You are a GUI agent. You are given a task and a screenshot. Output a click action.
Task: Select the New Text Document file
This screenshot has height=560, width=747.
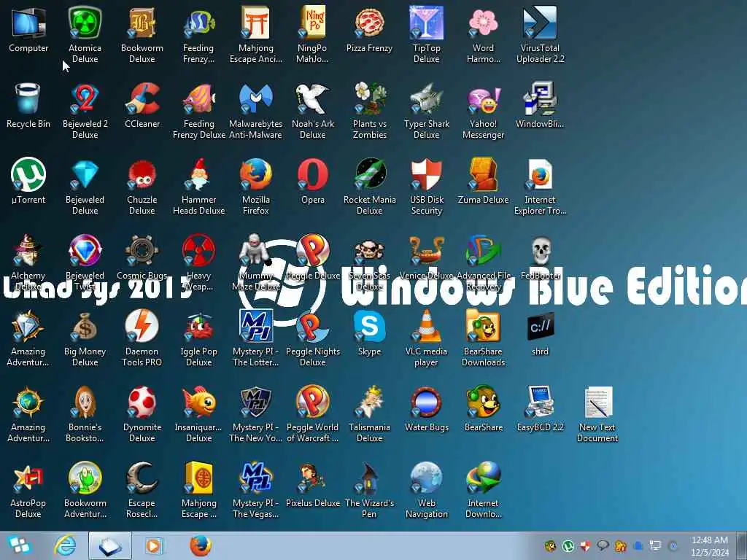(597, 413)
